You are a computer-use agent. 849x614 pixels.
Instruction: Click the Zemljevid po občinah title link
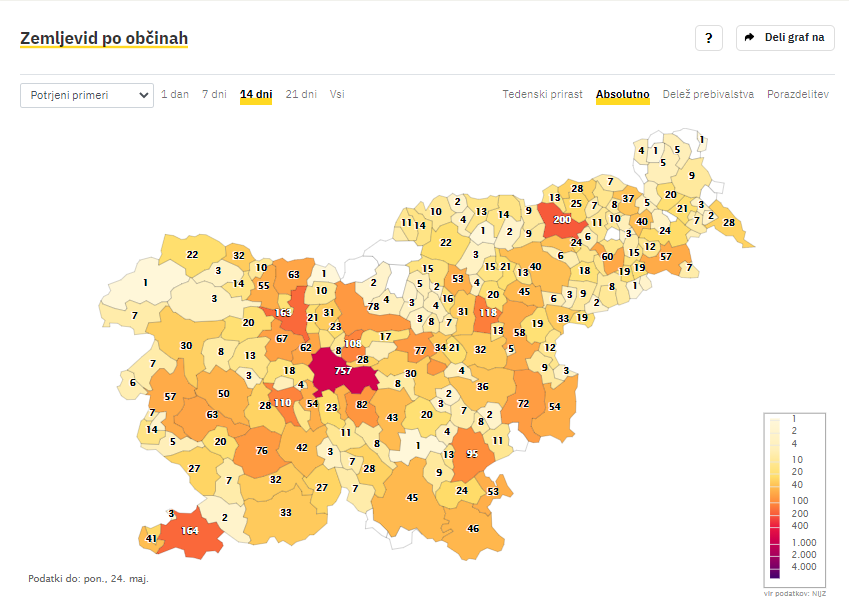tap(104, 38)
